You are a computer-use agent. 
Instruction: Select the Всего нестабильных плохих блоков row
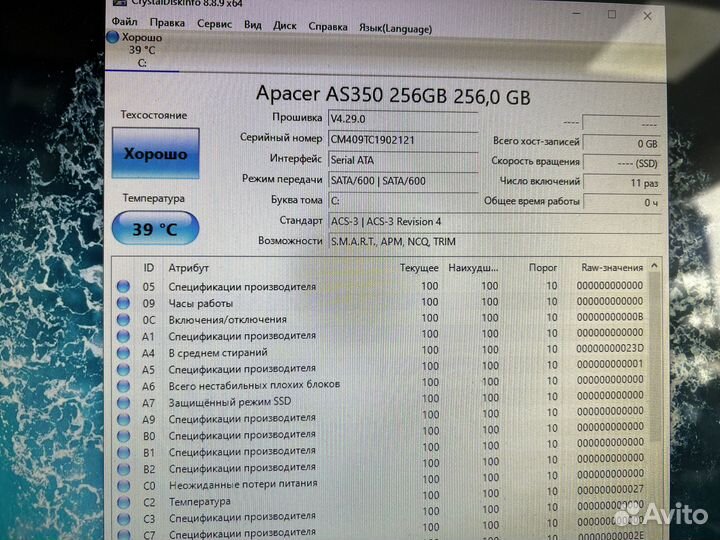[381, 384]
